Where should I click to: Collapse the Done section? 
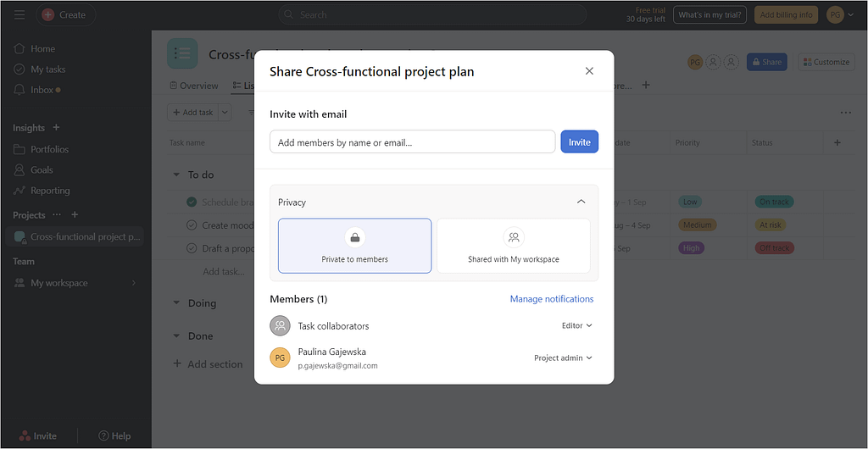(x=176, y=335)
